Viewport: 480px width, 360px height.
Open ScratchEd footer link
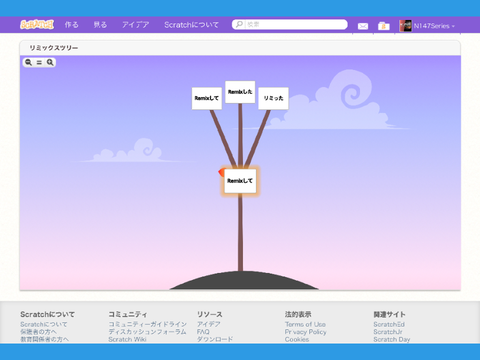coord(389,324)
